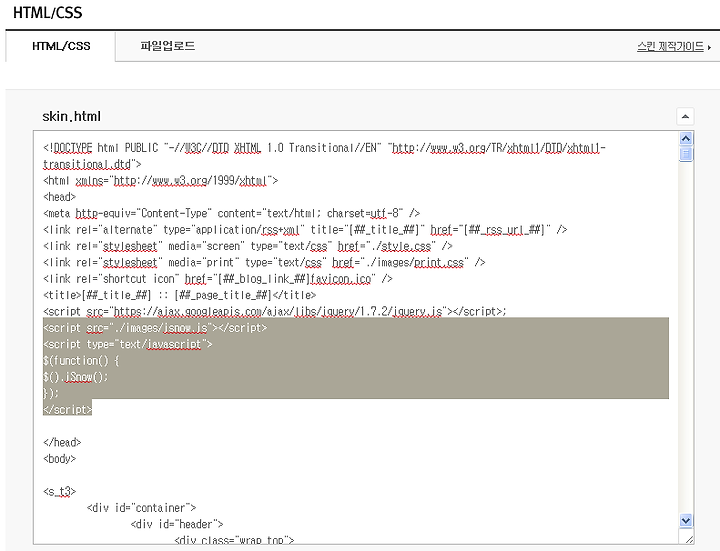Click the </head> closing tag line
The height and width of the screenshot is (551, 720).
[62, 442]
